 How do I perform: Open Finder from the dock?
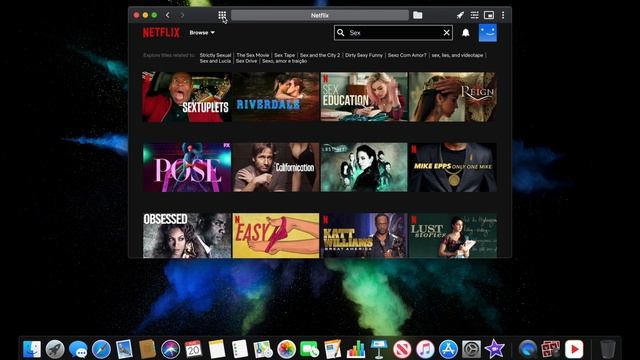pos(32,349)
